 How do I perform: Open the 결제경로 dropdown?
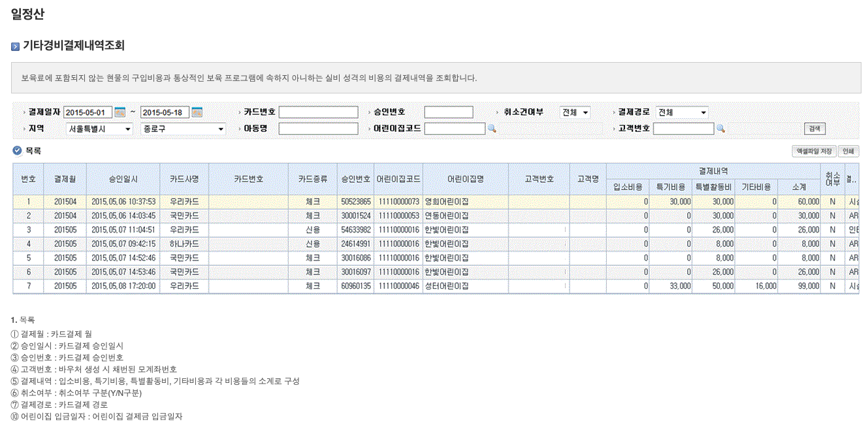pos(682,112)
